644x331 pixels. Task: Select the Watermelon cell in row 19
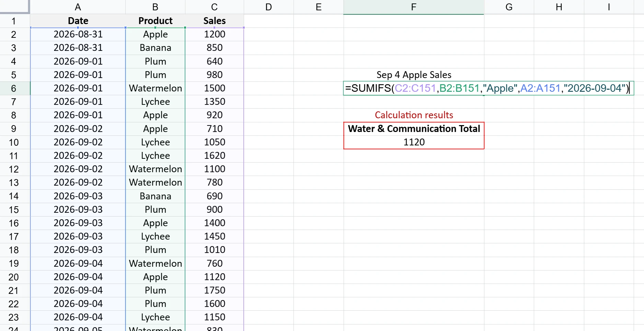(155, 263)
